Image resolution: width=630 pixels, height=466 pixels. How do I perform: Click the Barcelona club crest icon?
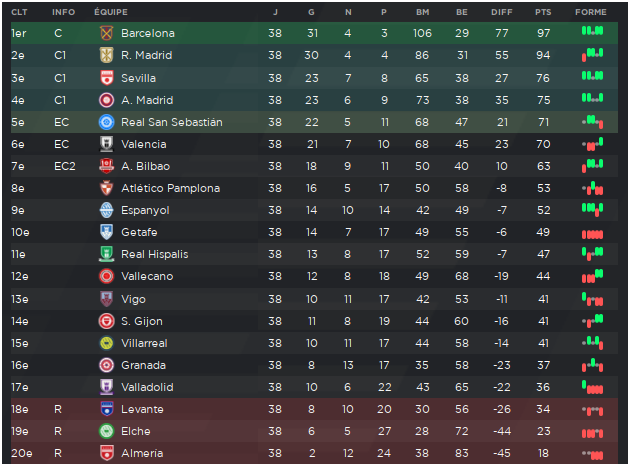pos(106,33)
